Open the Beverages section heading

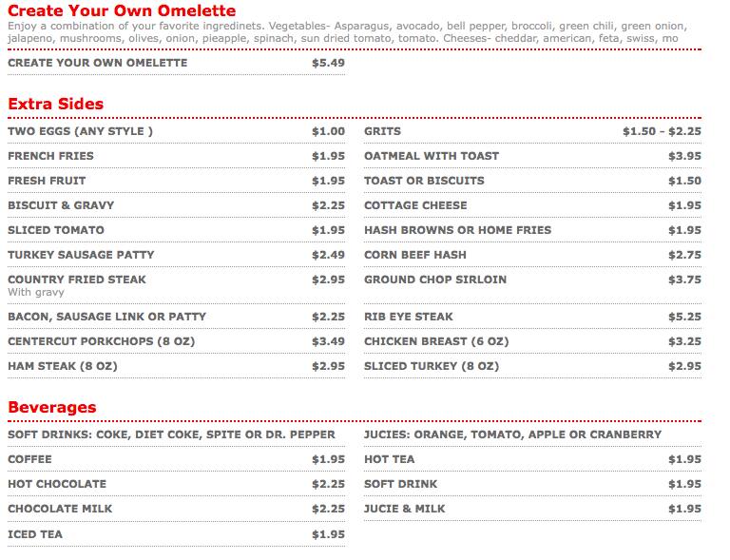(x=52, y=408)
